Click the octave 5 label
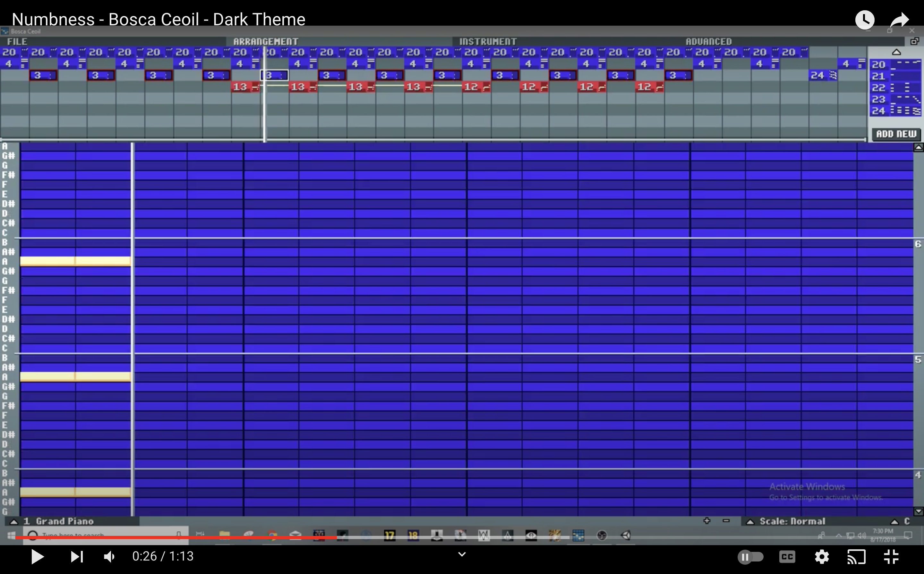Image resolution: width=924 pixels, height=574 pixels. pyautogui.click(x=918, y=359)
